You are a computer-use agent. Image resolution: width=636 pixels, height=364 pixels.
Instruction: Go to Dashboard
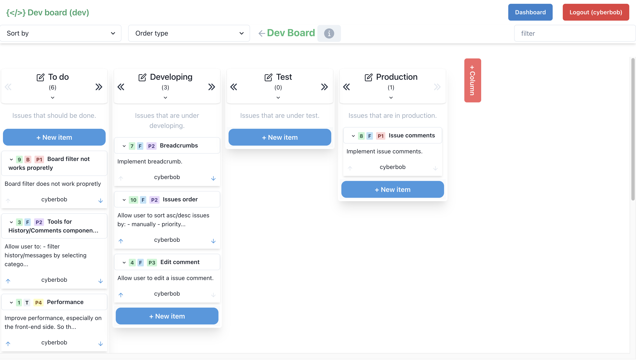coord(530,12)
